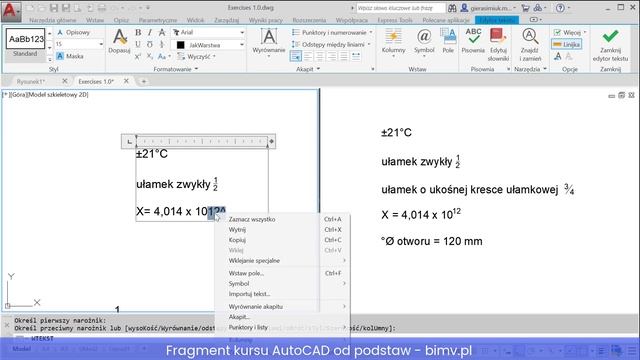640x360 pixels.
Task: Add a new drawing tab with plus
Action: 144,82
